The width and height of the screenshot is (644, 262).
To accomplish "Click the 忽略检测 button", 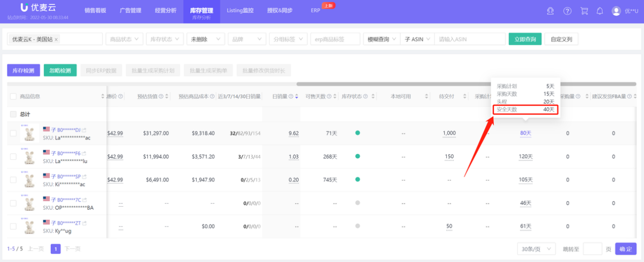I will [x=60, y=71].
